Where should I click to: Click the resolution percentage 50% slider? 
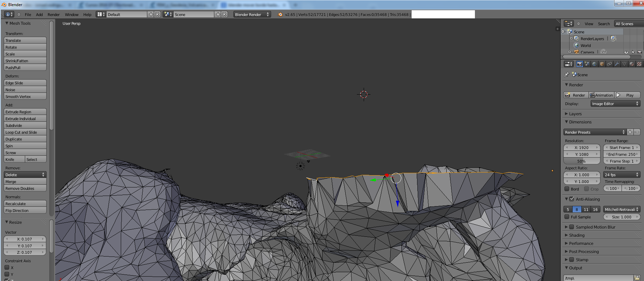581,161
